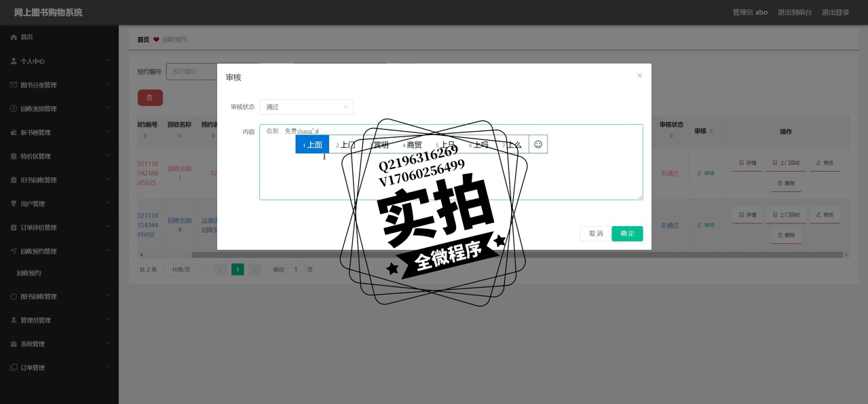
Task: Open the 用户管理 sidebar menu
Action: click(x=59, y=204)
